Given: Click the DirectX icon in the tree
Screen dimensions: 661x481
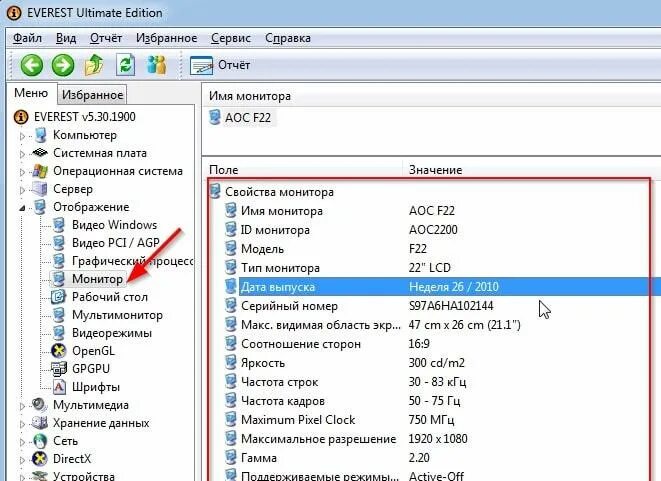Looking at the screenshot, I should [x=40, y=459].
